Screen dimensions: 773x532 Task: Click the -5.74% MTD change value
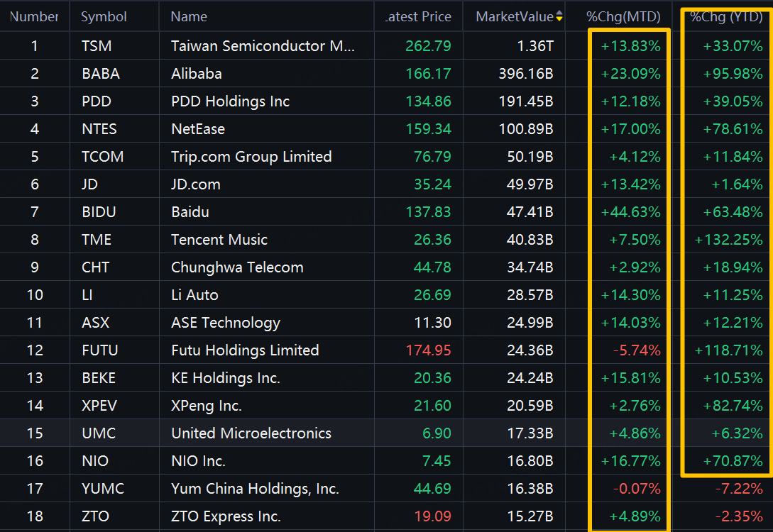[x=637, y=350]
